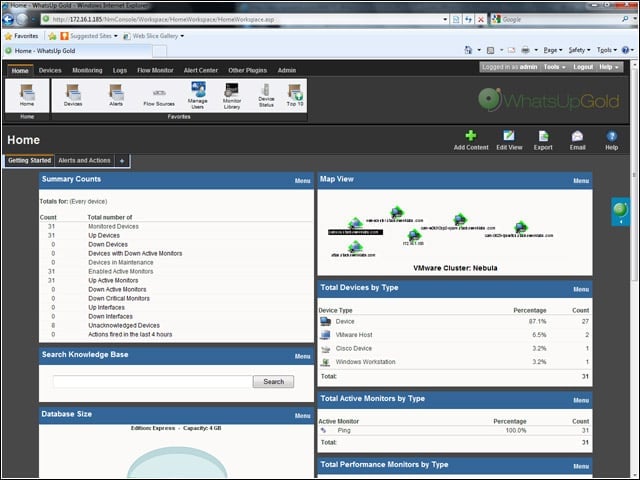Open the browser Tools dropdown menu

point(607,50)
